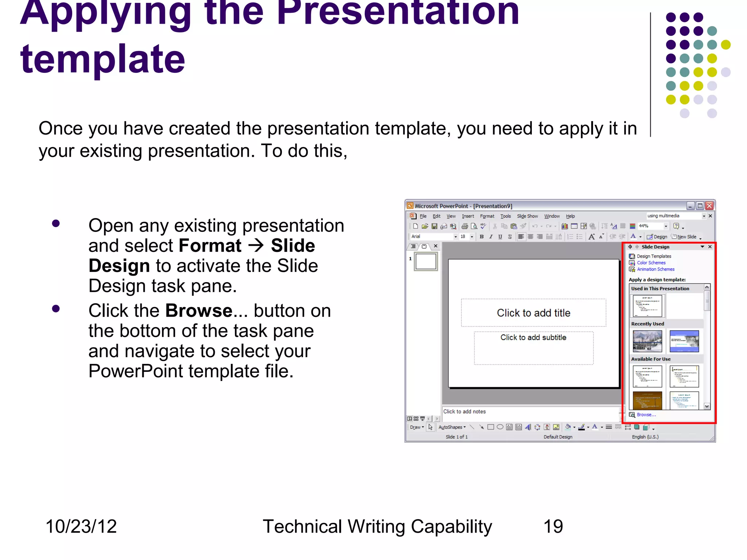Screen dimensions: 747x560
Task: Open the Format menu
Action: coord(487,216)
